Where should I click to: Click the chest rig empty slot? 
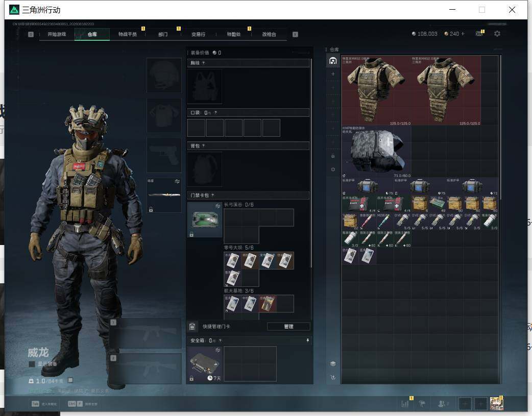(205, 87)
